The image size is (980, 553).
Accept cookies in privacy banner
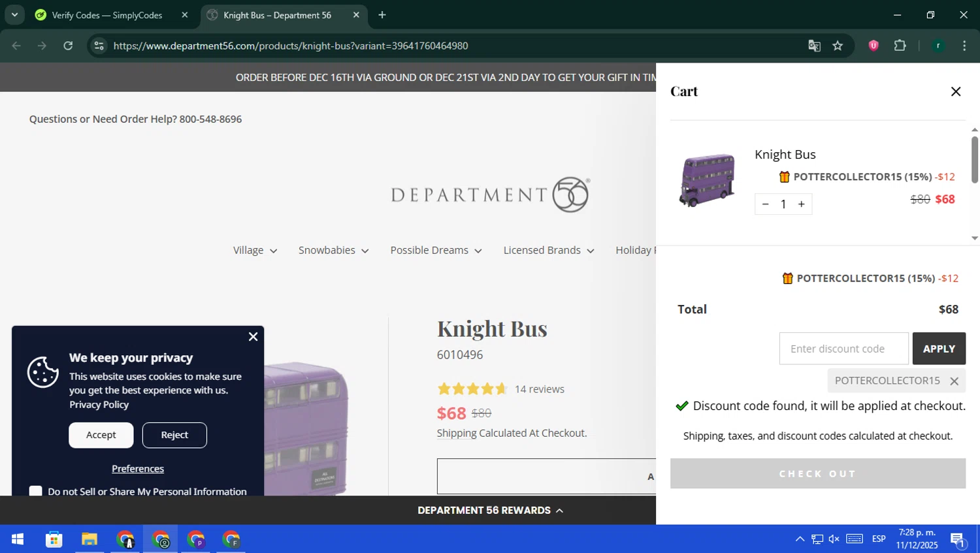tap(101, 435)
